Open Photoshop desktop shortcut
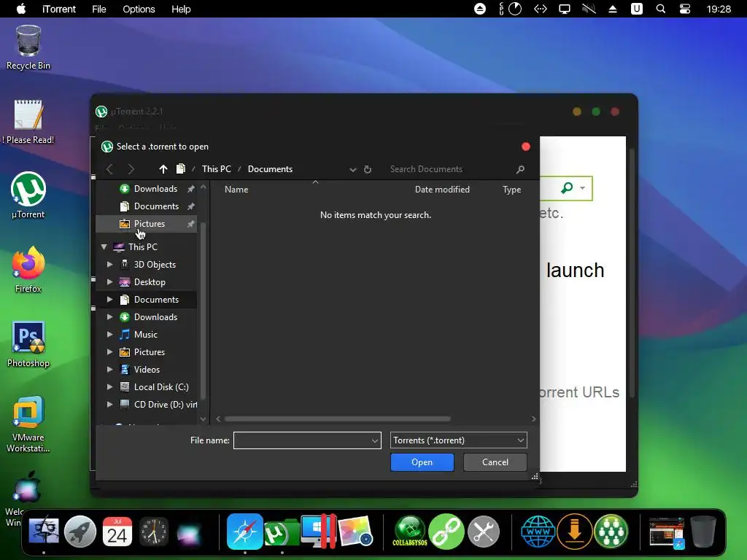747x560 pixels. tap(28, 344)
